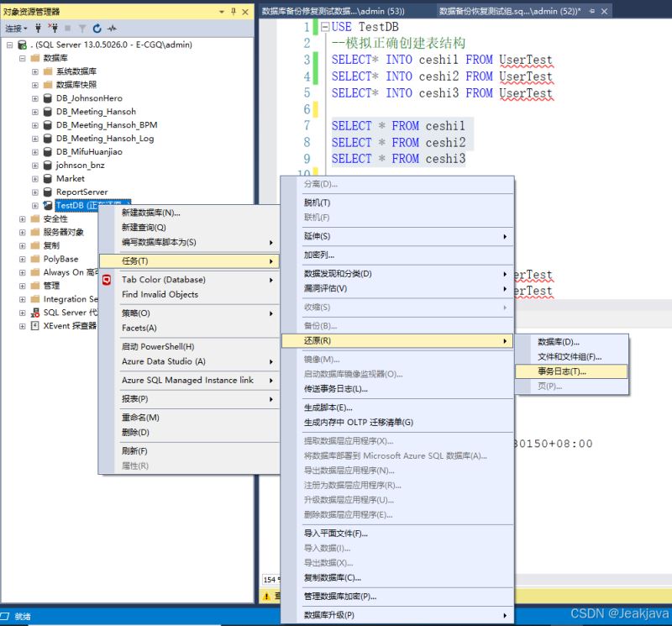The image size is (672, 626).
Task: Open Azure SQL Managed Instance link submenu
Action: (x=189, y=381)
